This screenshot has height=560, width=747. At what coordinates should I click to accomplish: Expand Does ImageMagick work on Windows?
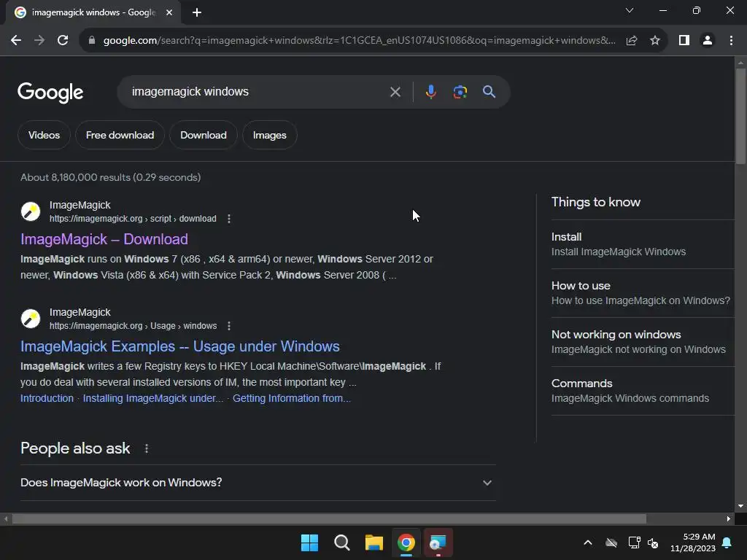(258, 483)
